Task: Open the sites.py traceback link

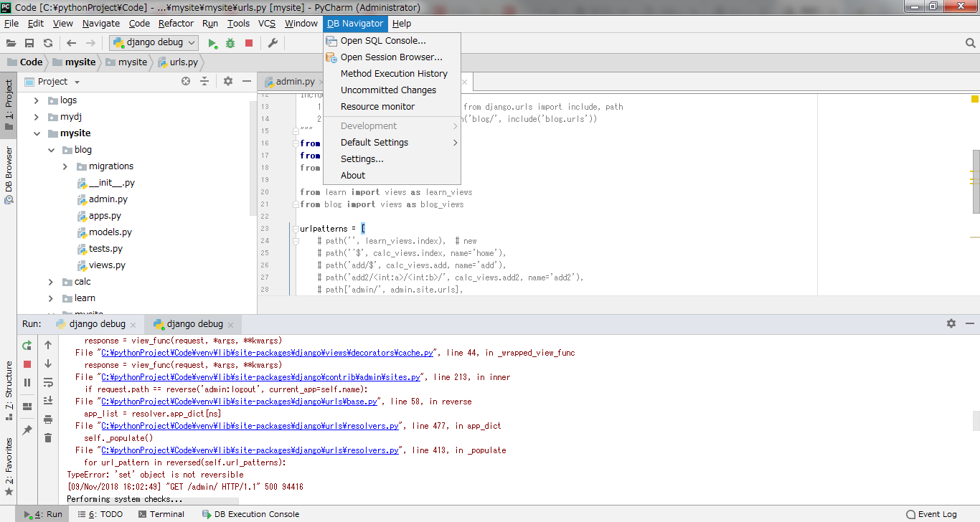Action: pos(260,377)
